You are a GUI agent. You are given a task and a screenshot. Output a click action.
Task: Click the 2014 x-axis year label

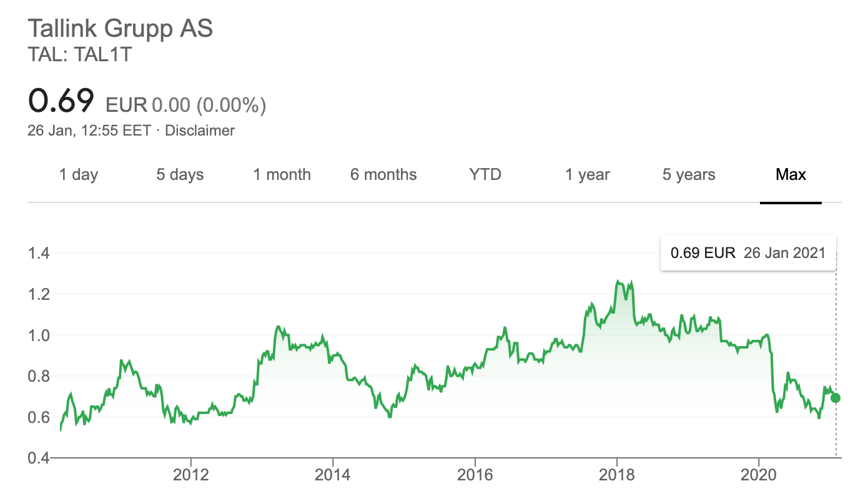(333, 475)
